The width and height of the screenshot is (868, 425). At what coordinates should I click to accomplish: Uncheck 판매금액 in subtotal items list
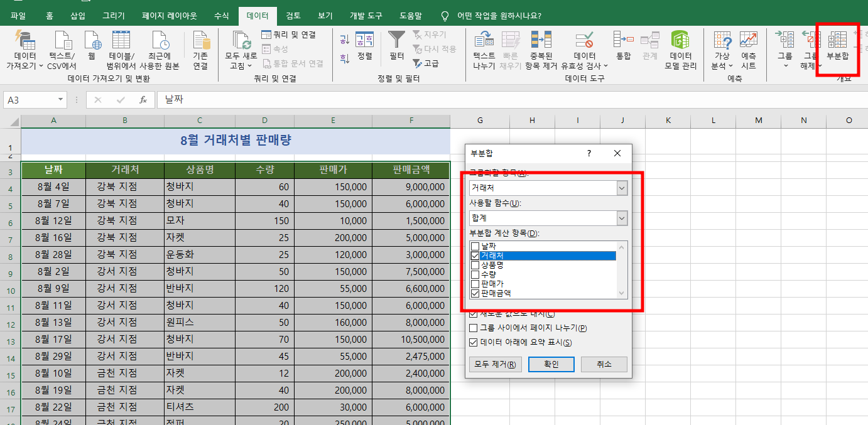coord(475,293)
